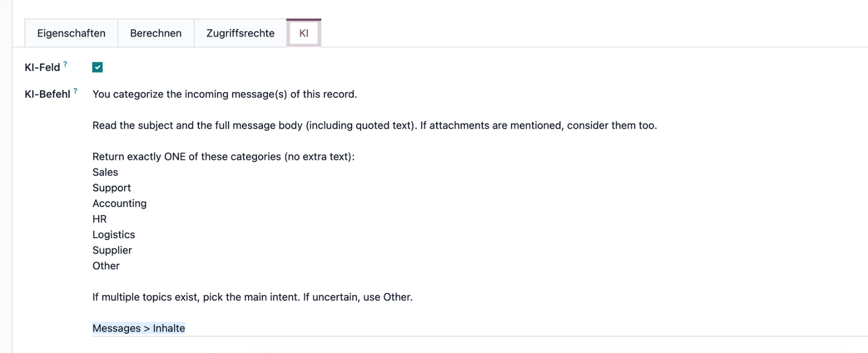Image resolution: width=868 pixels, height=353 pixels.
Task: Click the Accounting entry in the prompt
Action: (x=119, y=203)
